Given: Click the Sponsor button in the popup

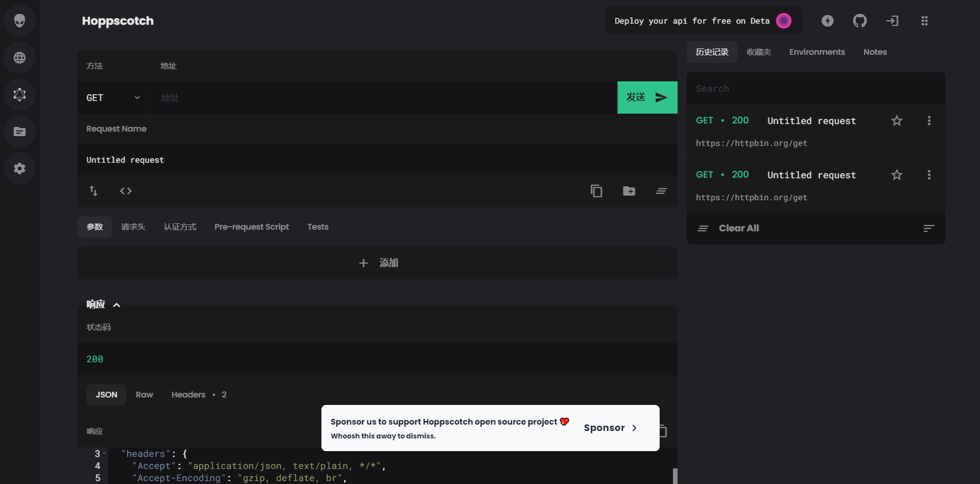Looking at the screenshot, I should pos(611,428).
